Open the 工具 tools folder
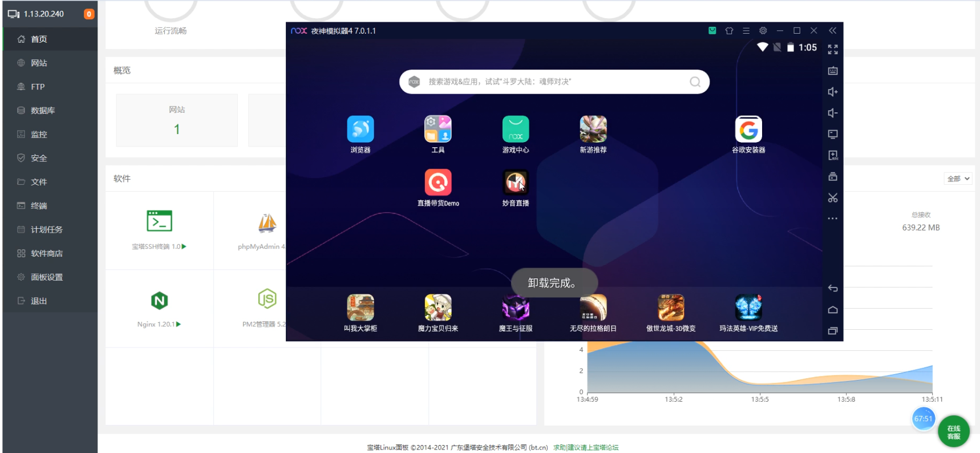Screen dimensions: 980x453 [x=438, y=130]
